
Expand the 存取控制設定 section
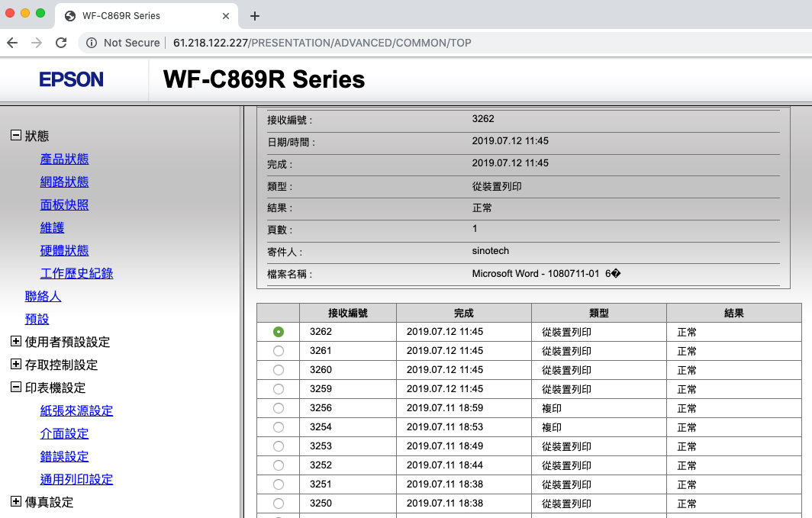pyautogui.click(x=16, y=365)
